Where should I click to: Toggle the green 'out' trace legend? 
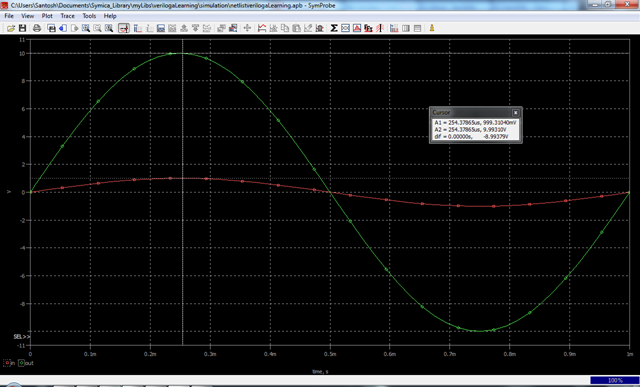[27, 363]
